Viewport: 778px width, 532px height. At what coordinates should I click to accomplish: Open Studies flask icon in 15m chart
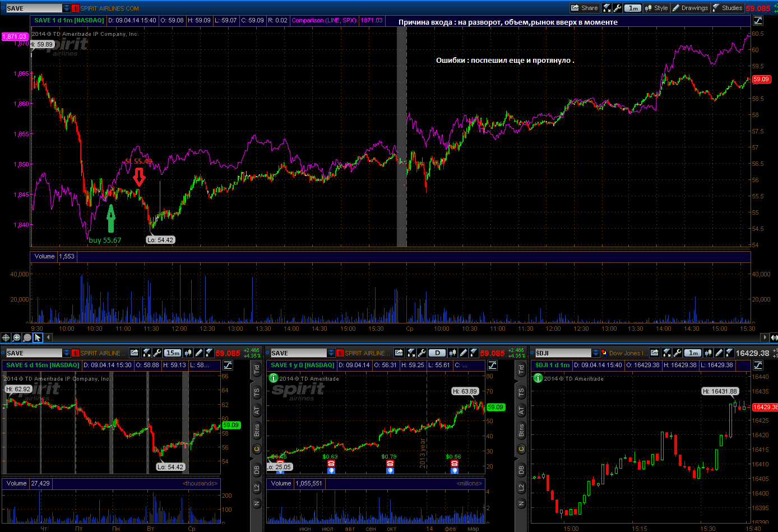coord(209,353)
